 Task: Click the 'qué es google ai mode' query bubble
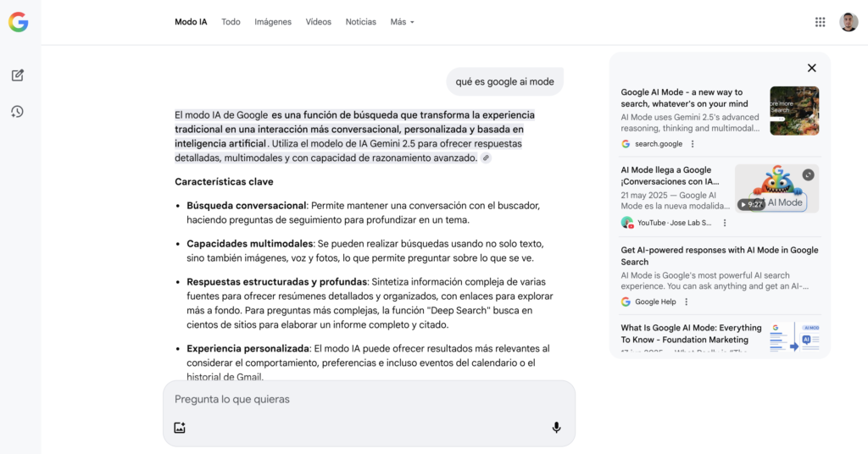[505, 82]
